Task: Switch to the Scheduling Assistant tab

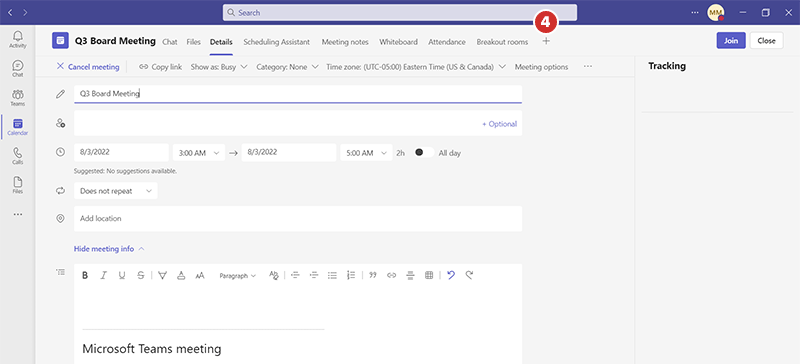Action: (x=277, y=42)
